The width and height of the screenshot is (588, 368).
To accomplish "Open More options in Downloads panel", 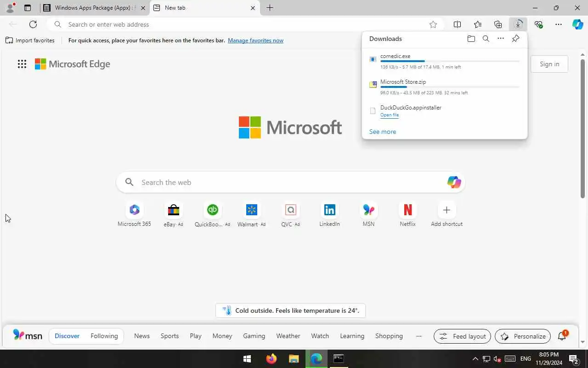I will 501,39.
